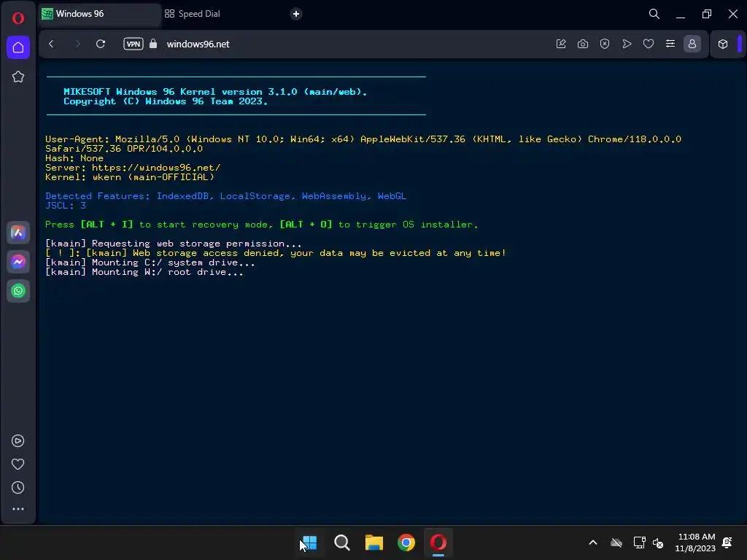The height and width of the screenshot is (560, 747).
Task: Click the 'Kernel: wkern (main-OFFICIAL)' line
Action: pyautogui.click(x=130, y=177)
